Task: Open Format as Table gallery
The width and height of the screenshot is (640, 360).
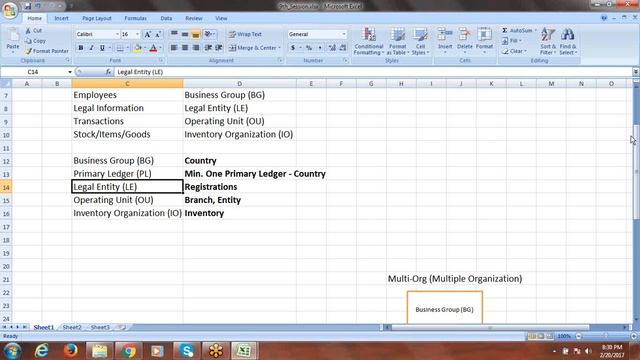Action: pyautogui.click(x=397, y=41)
